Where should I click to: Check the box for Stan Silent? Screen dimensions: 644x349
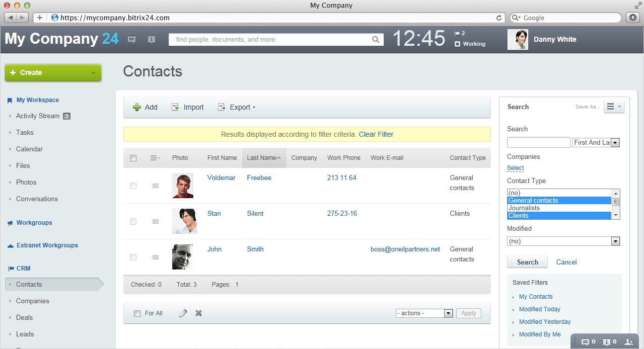133,221
